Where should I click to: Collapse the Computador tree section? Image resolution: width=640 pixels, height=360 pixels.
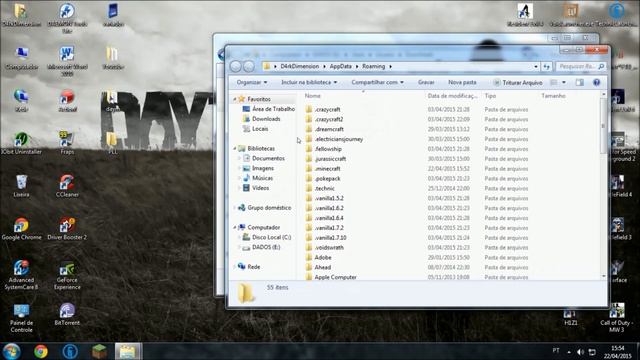click(235, 227)
